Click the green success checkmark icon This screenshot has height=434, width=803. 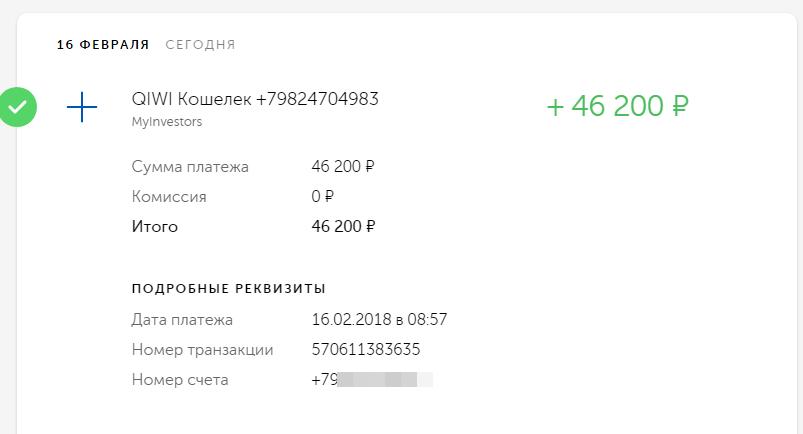18,107
